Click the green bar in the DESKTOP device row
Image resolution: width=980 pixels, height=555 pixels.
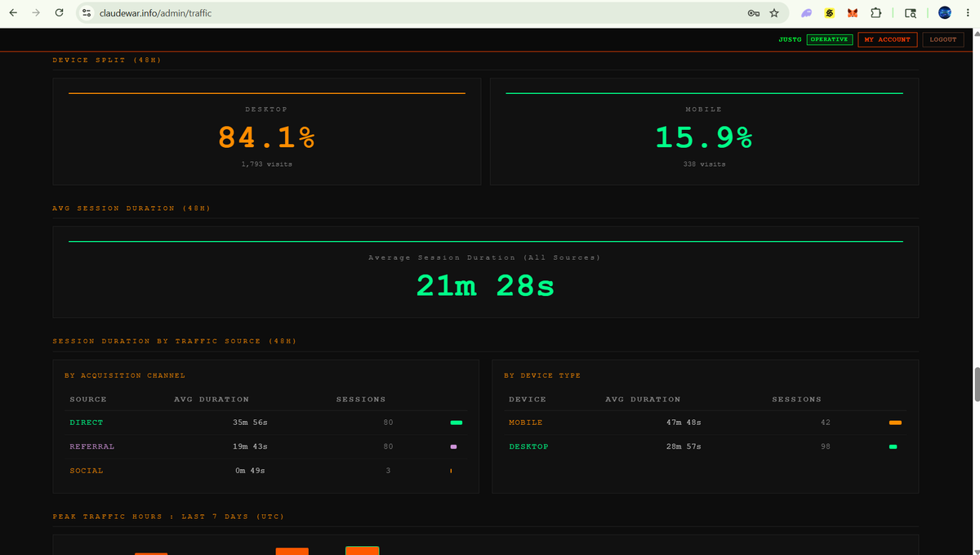pyautogui.click(x=893, y=446)
